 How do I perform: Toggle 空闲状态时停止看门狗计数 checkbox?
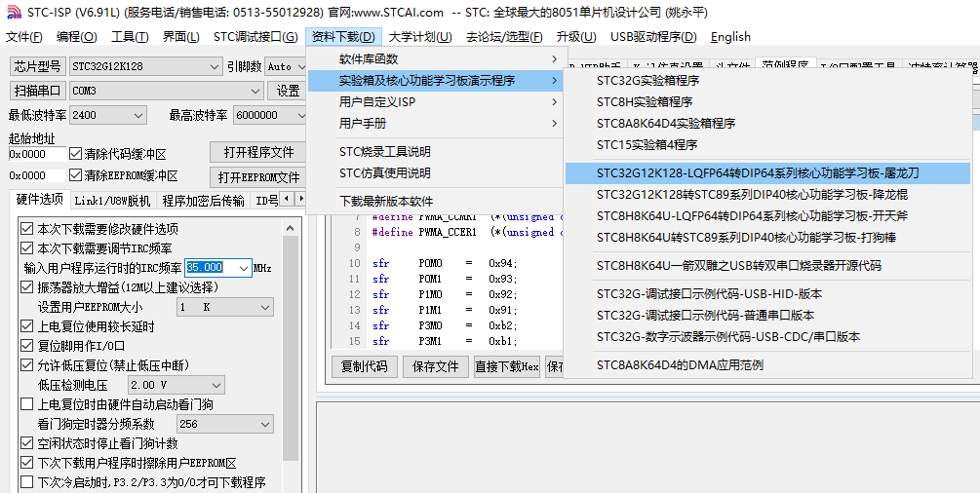(27, 443)
